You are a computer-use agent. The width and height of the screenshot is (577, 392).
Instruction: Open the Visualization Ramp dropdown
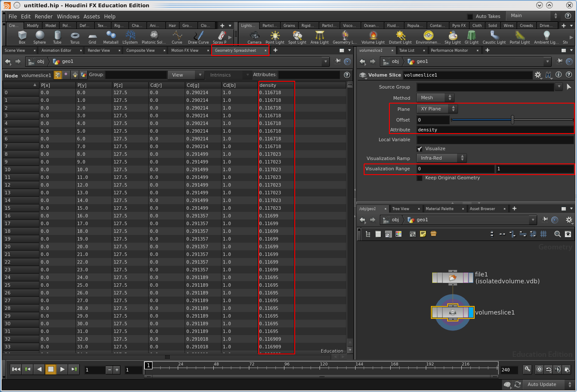442,158
